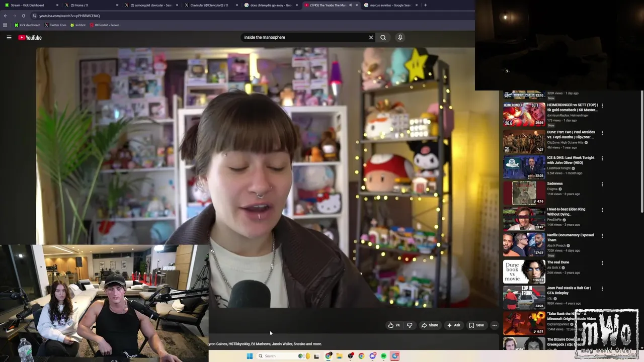
Task: Switch to the asmongold clavicular search tab
Action: [150, 5]
